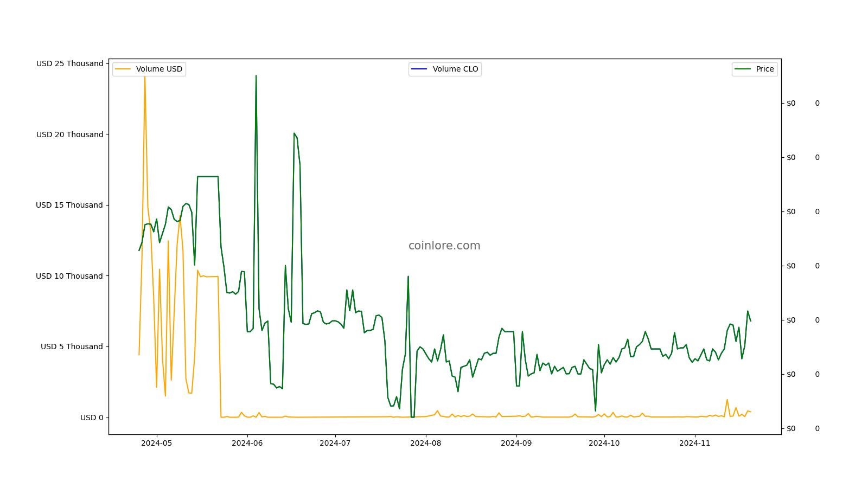Click the 2024-11 date label
Screen dimensions: 868x488
(x=695, y=443)
